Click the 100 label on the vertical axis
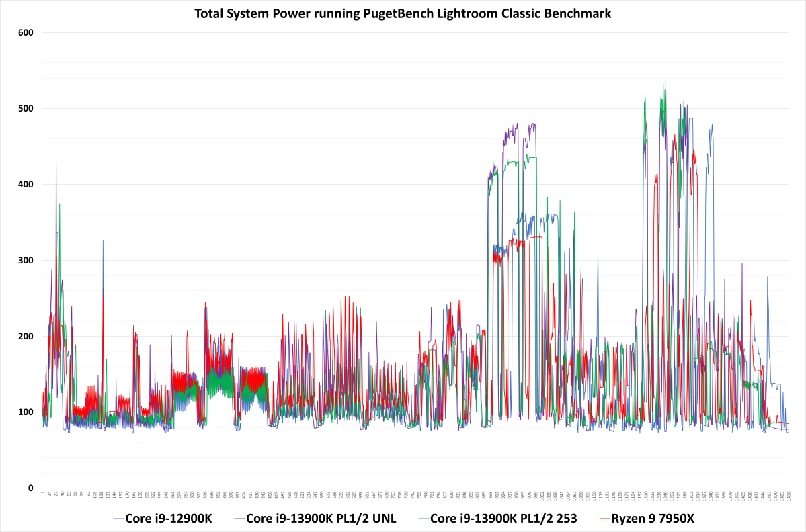Image resolution: width=806 pixels, height=532 pixels. pyautogui.click(x=25, y=412)
